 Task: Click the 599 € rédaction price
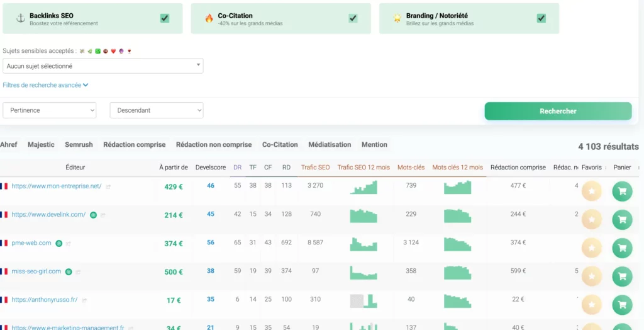[518, 271]
